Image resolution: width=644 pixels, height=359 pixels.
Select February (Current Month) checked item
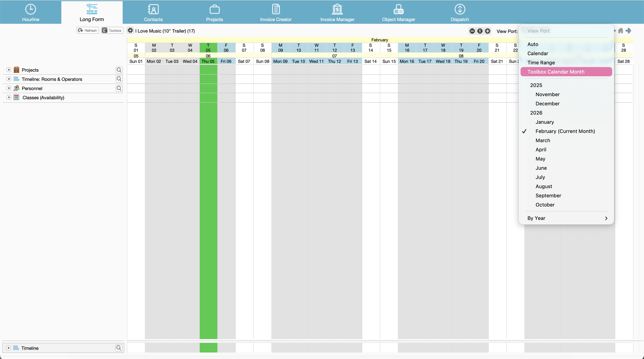point(565,131)
